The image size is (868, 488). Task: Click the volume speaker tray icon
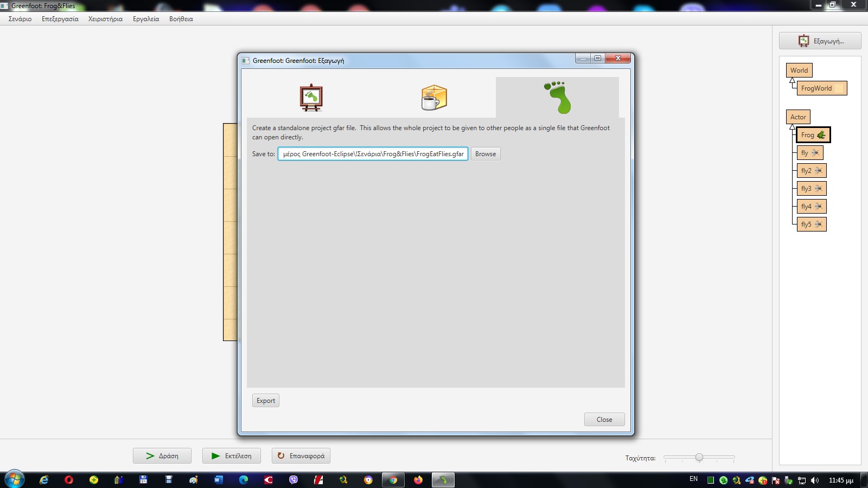click(815, 480)
